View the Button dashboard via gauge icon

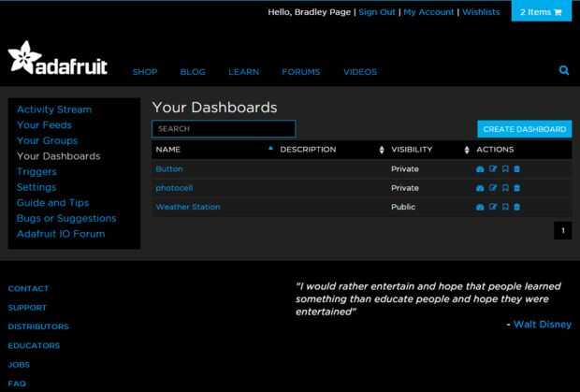tap(480, 169)
